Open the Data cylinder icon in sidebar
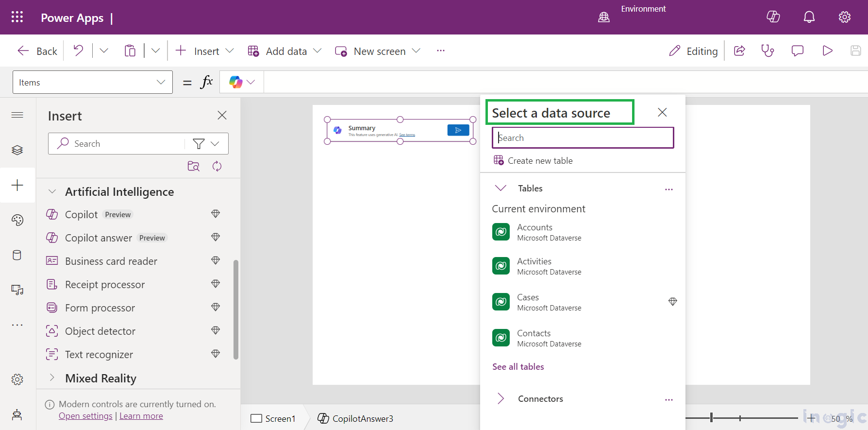The height and width of the screenshot is (430, 868). coord(17,255)
